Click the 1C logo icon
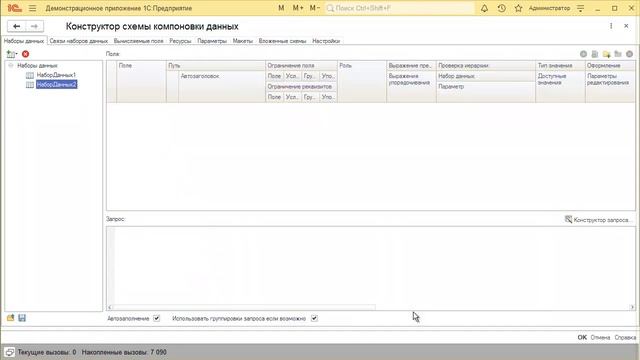 [14, 8]
